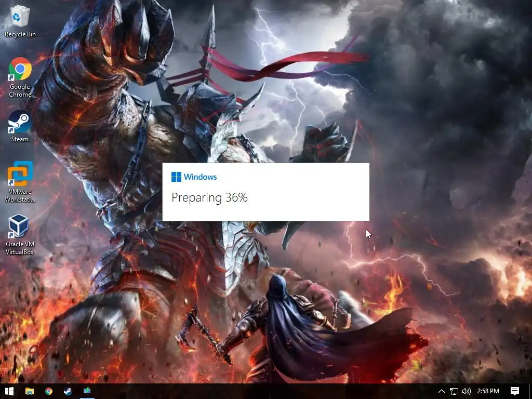
Task: Open the volume control tray icon
Action: coord(467,391)
